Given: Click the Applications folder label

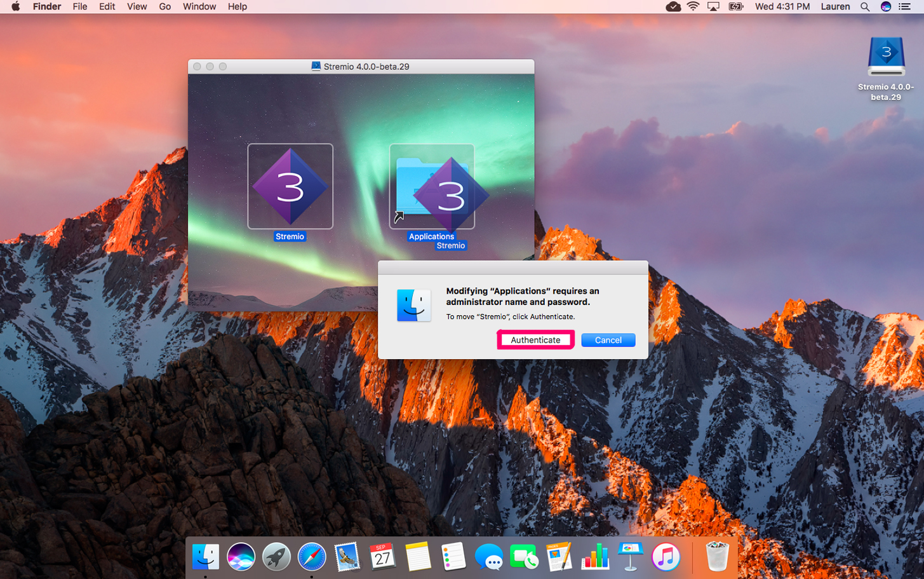Looking at the screenshot, I should (431, 236).
